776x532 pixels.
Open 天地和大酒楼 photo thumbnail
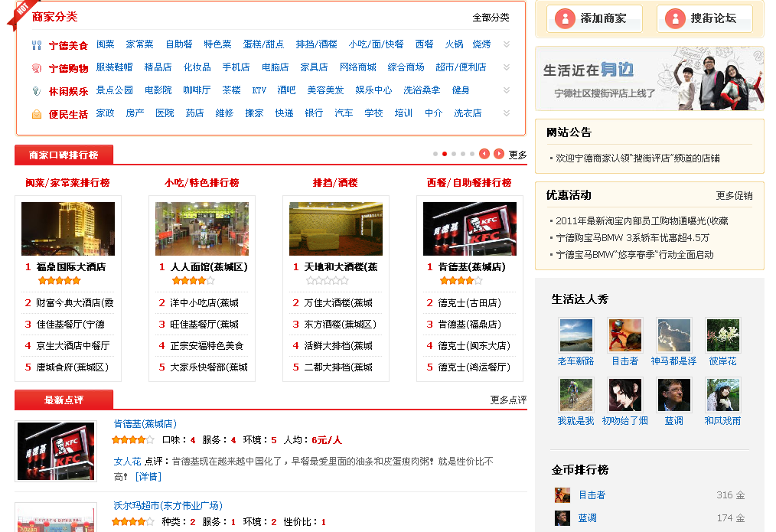336,229
